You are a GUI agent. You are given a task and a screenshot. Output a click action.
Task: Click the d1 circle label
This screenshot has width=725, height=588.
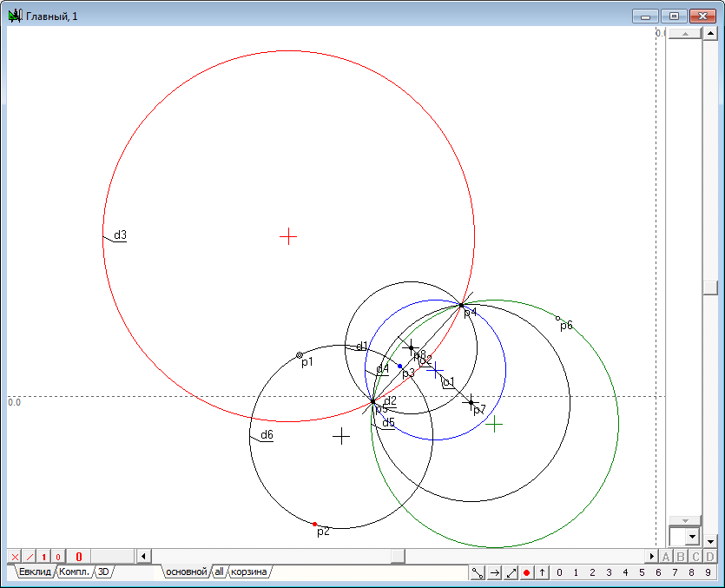(x=362, y=346)
